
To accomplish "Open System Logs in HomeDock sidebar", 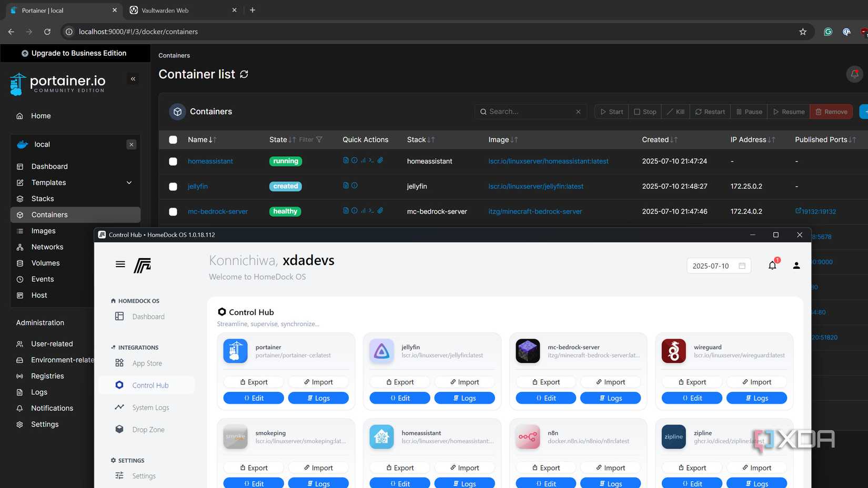I will pyautogui.click(x=147, y=408).
